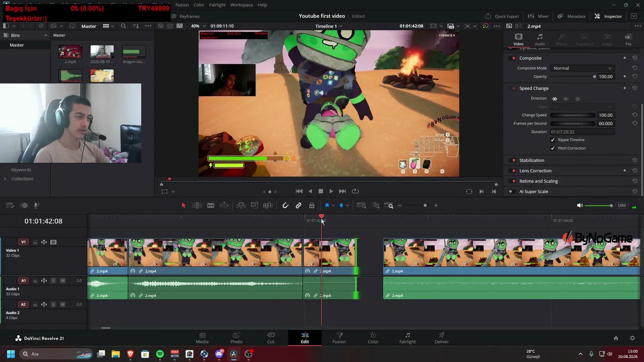The image size is (644, 362).
Task: Open the Timeline 1 name dropdown
Action: 329,26
